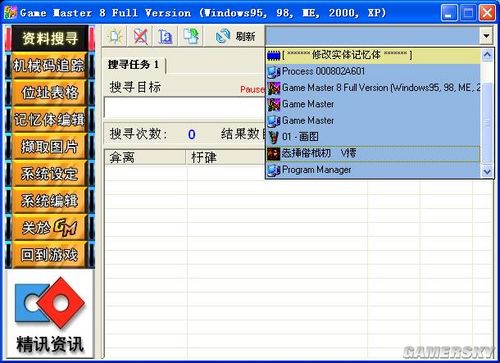The image size is (500, 363).
Task: Click dropdown list scroll up arrow
Action: point(487,55)
